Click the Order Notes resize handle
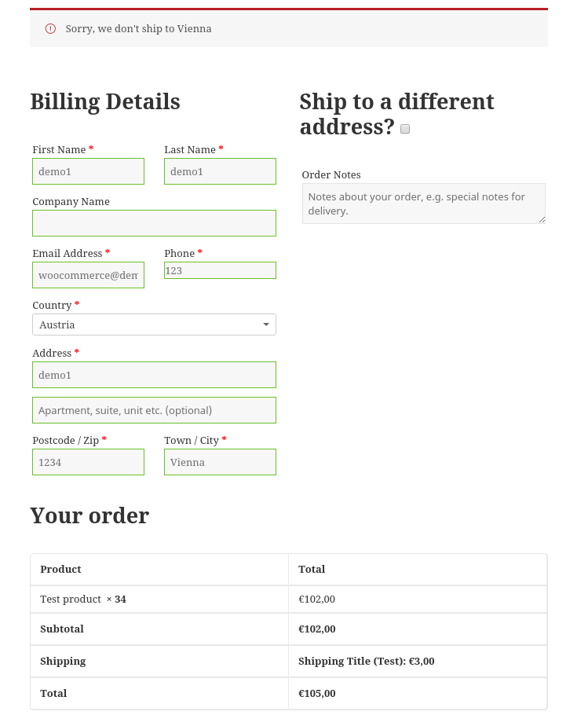This screenshot has width=588, height=715. [x=542, y=220]
